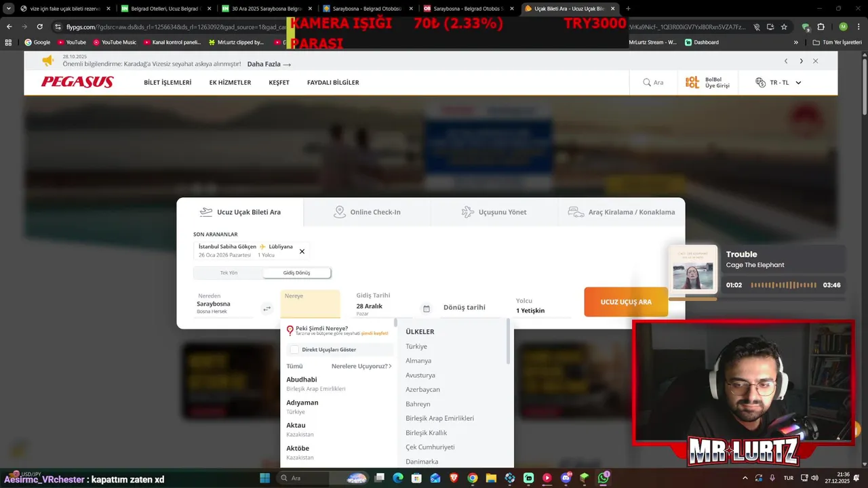This screenshot has width=868, height=488.
Task: Select 'Gidiş Dönüş' trip type
Action: [297, 272]
